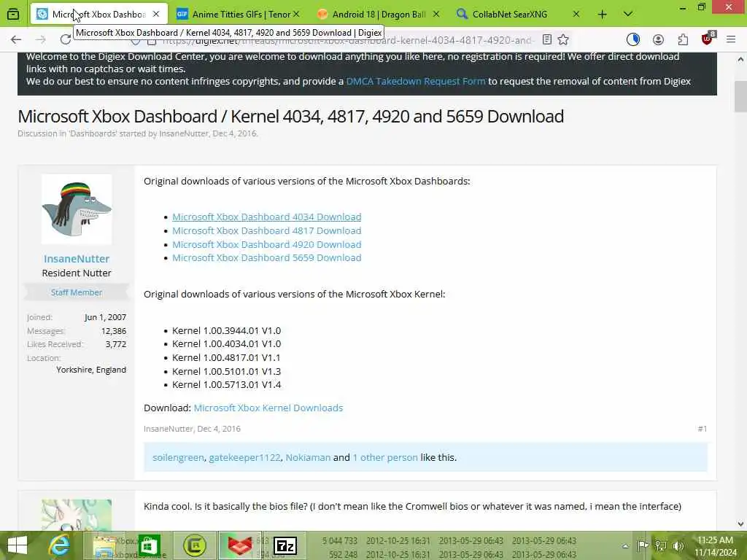Open Microsoft Xbox Dashboard 4034 Download link
The image size is (747, 560).
point(266,217)
